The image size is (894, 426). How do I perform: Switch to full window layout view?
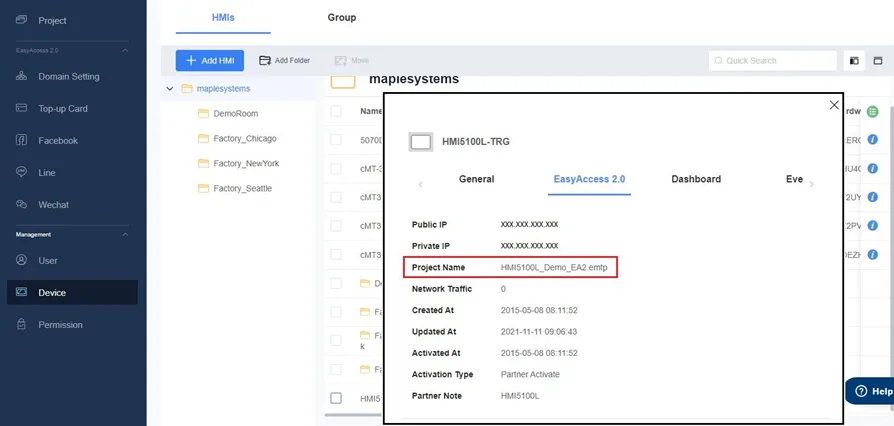tap(878, 60)
